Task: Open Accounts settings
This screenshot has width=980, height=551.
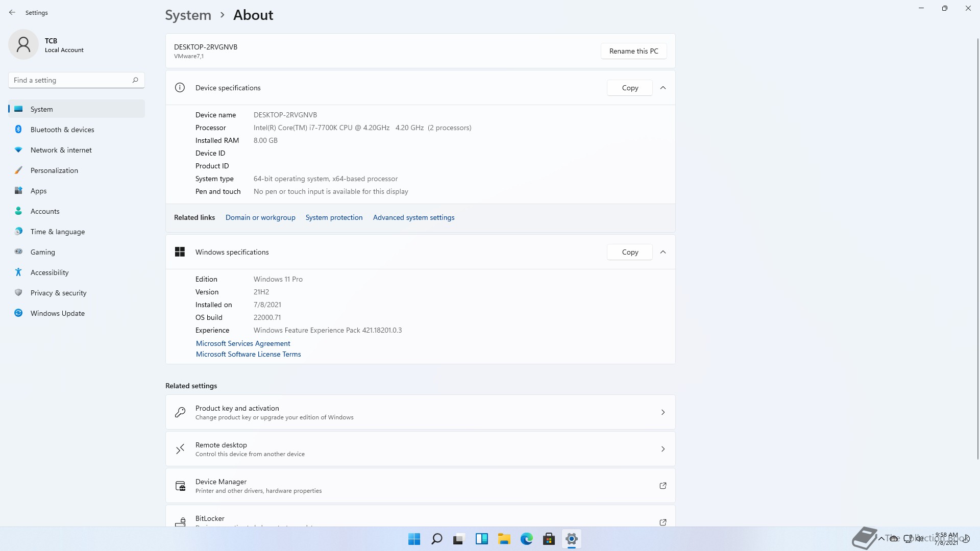Action: tap(77, 211)
